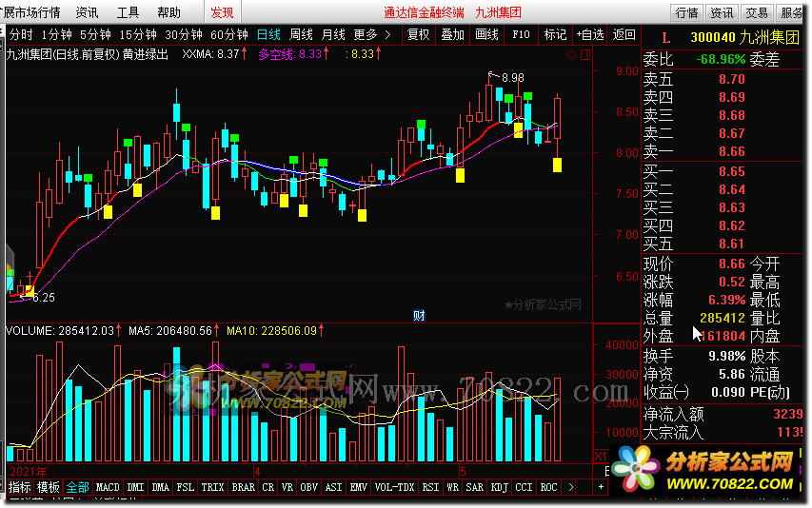Open F10 company info
Screen dimensions: 812x508
coord(521,34)
